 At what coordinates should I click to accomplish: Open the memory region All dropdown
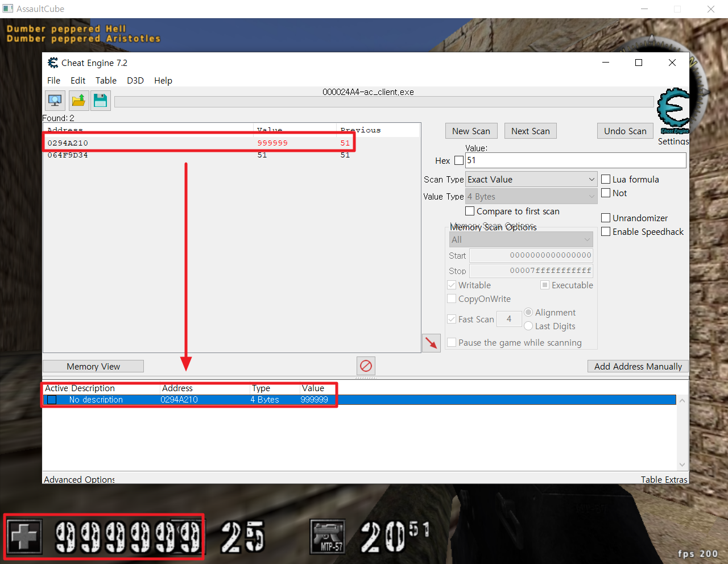522,239
